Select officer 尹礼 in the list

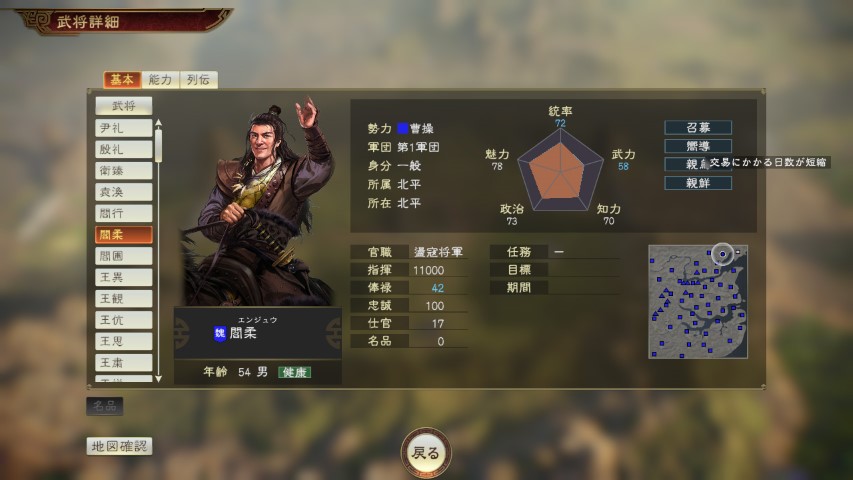coord(123,128)
